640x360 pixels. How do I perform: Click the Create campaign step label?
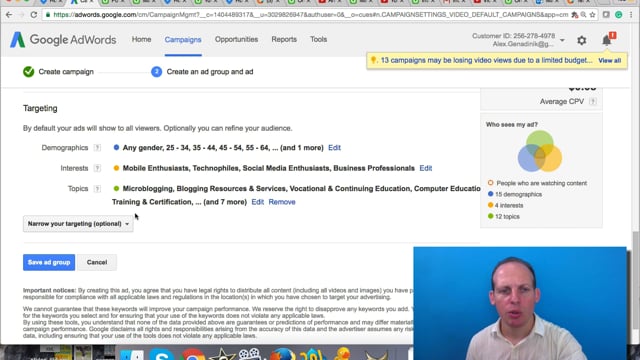pyautogui.click(x=66, y=72)
